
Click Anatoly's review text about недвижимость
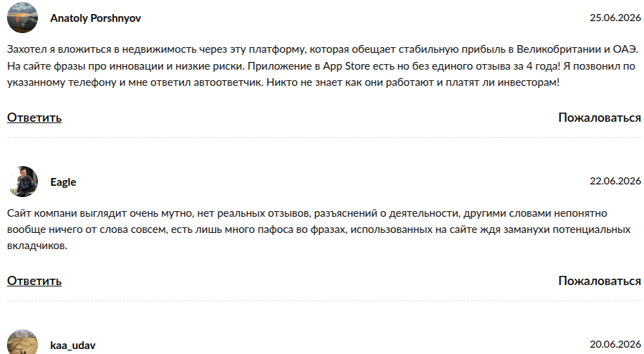[323, 65]
